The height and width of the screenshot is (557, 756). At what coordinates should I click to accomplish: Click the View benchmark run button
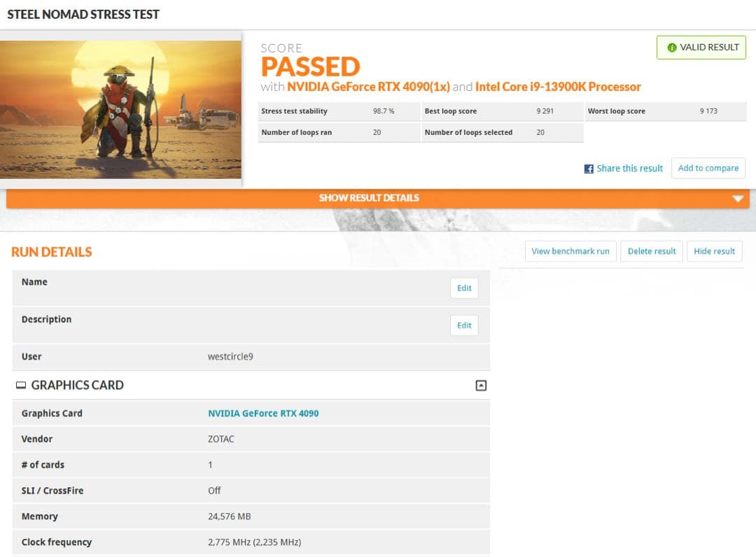(570, 251)
